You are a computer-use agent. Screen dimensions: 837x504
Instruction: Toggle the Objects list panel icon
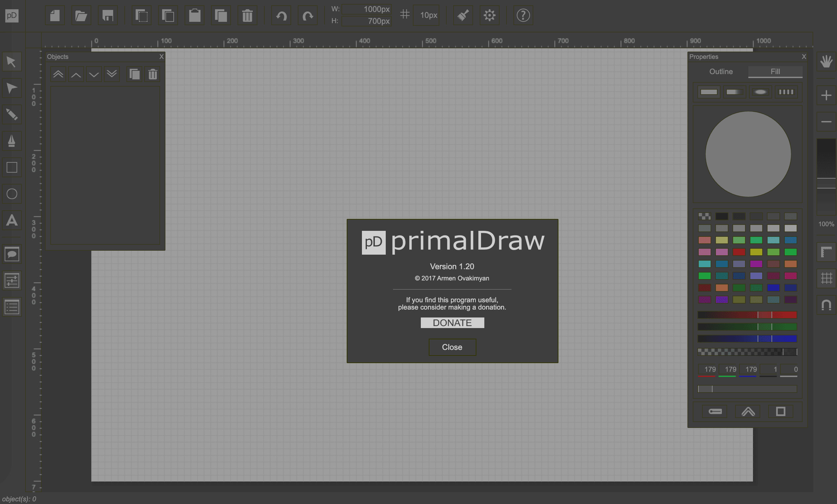[x=12, y=307]
